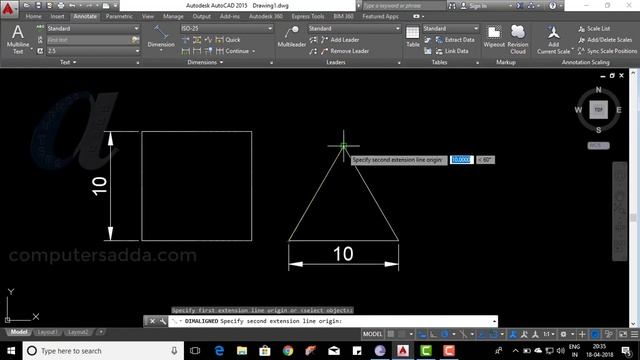
Task: Click the DIMALIGNED command line input
Action: 333,321
